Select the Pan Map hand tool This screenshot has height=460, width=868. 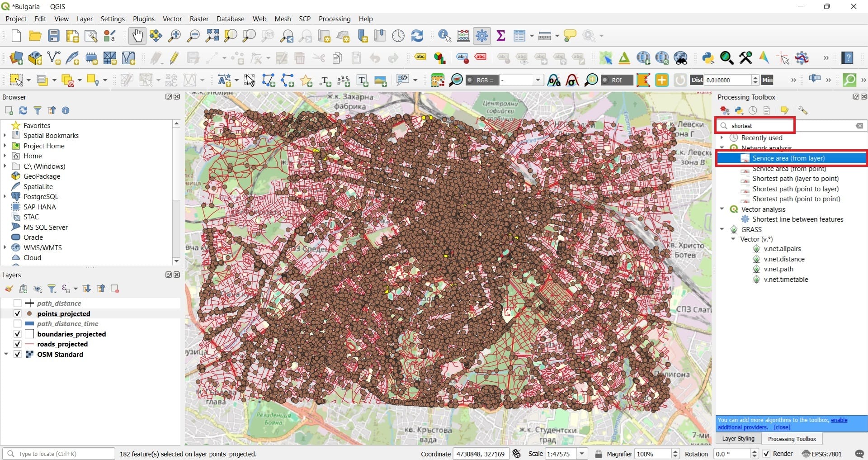tap(137, 36)
